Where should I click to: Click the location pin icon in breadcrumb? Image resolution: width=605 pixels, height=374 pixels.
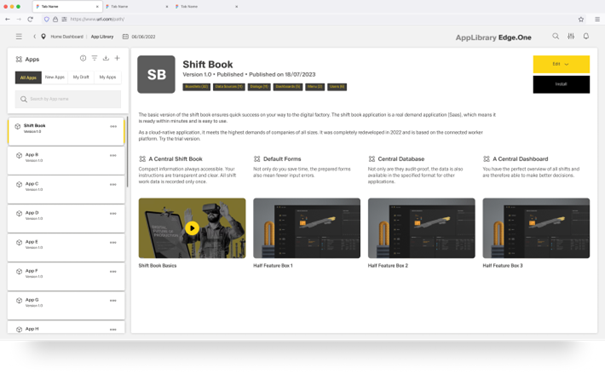pos(43,36)
